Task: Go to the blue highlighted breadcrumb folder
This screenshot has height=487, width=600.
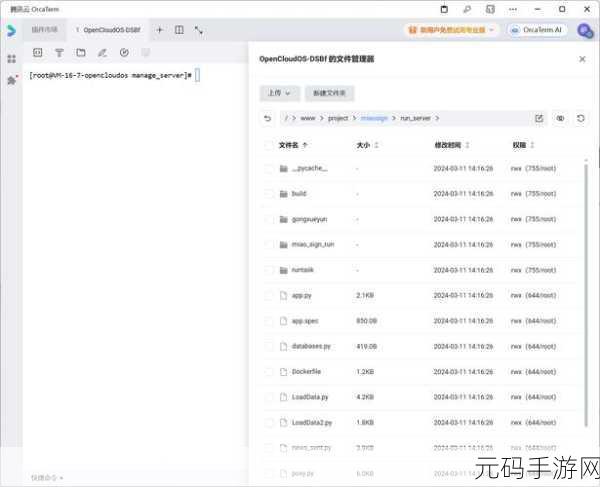Action: pos(374,118)
